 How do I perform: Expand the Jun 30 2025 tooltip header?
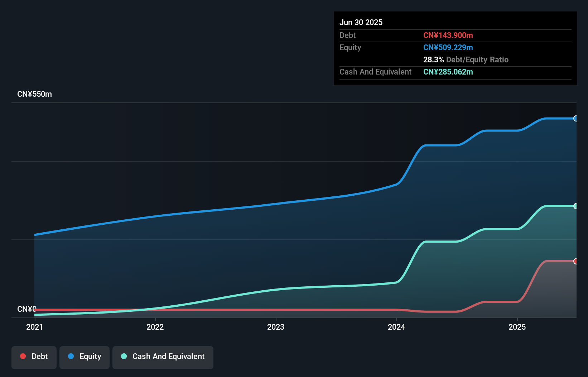tap(361, 22)
